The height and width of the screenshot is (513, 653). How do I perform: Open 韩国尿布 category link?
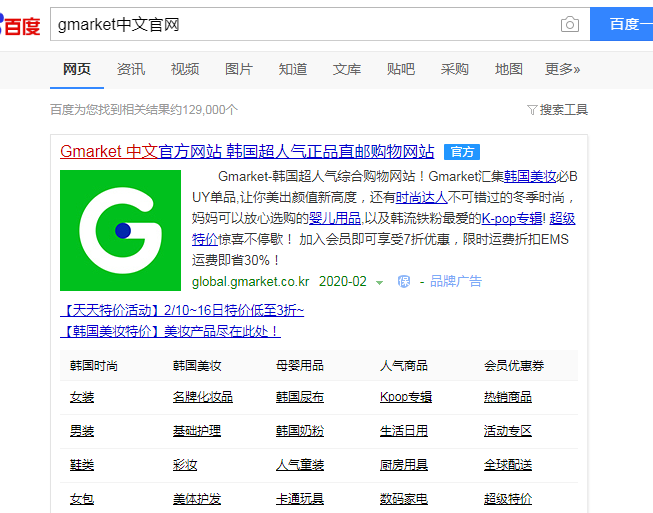pos(300,397)
